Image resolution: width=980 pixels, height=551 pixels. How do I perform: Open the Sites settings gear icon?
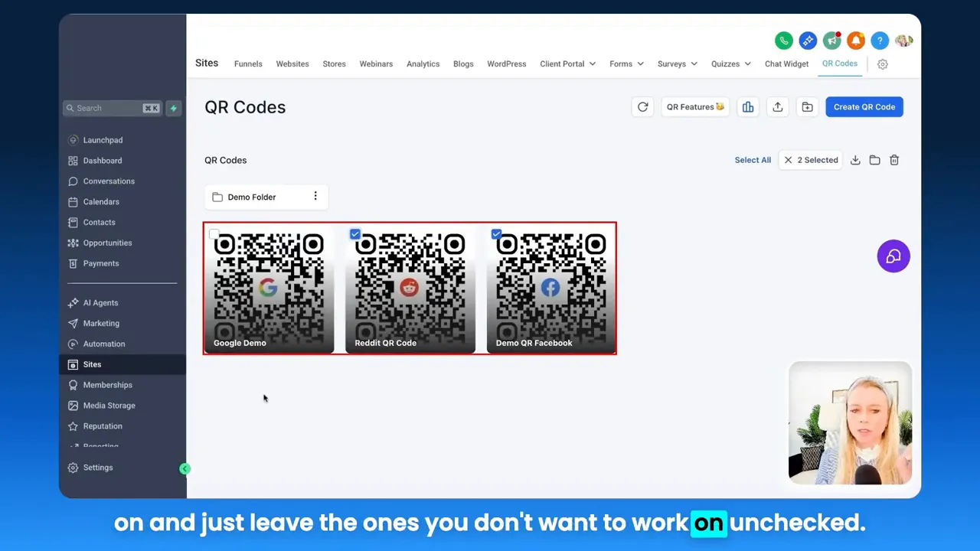(x=883, y=64)
